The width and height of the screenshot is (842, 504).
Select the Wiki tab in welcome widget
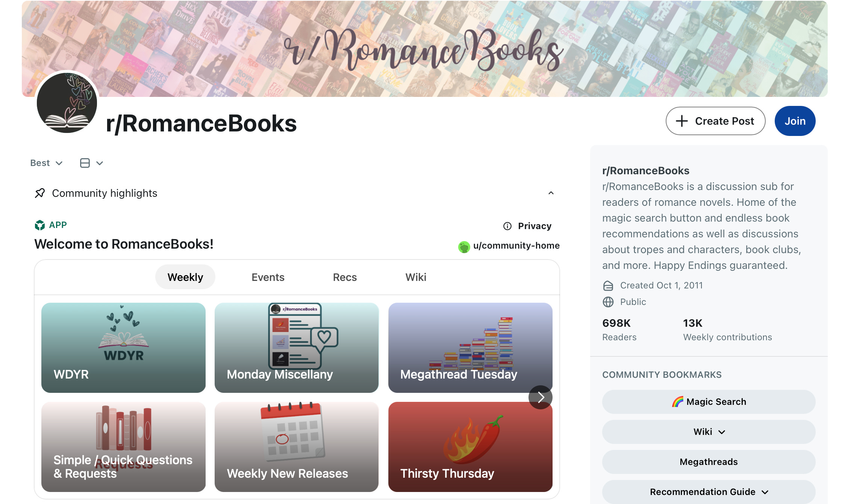[x=416, y=277]
